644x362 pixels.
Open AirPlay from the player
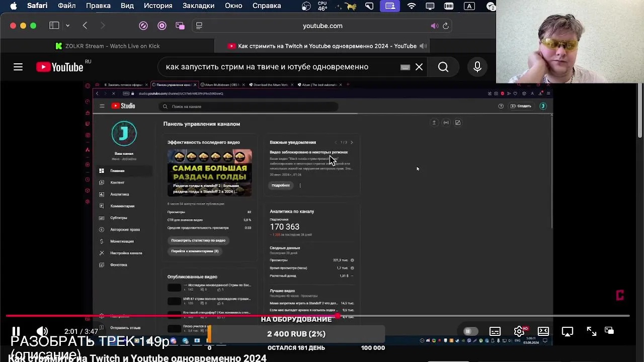coord(568,331)
